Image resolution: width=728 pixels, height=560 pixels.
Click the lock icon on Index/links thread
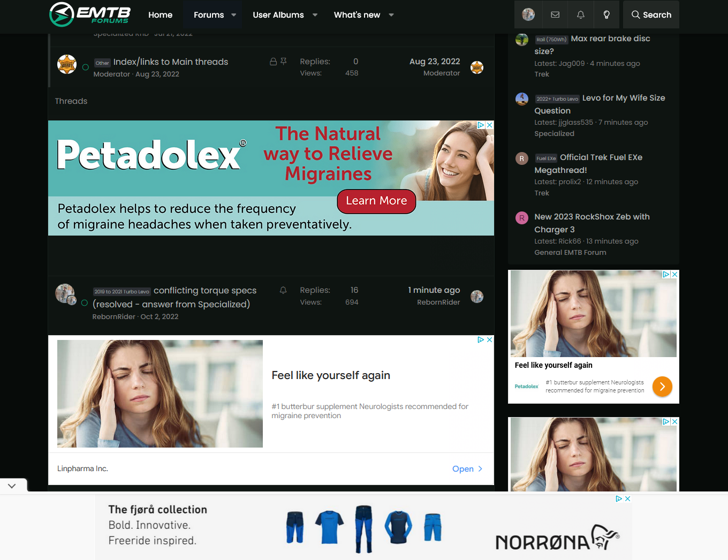[x=273, y=62]
